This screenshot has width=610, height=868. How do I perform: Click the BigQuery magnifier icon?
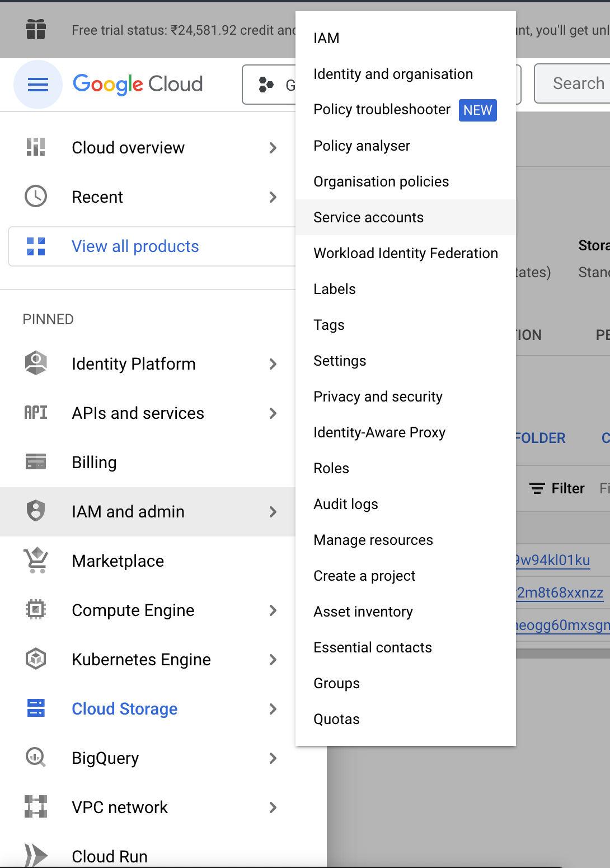[x=36, y=758]
